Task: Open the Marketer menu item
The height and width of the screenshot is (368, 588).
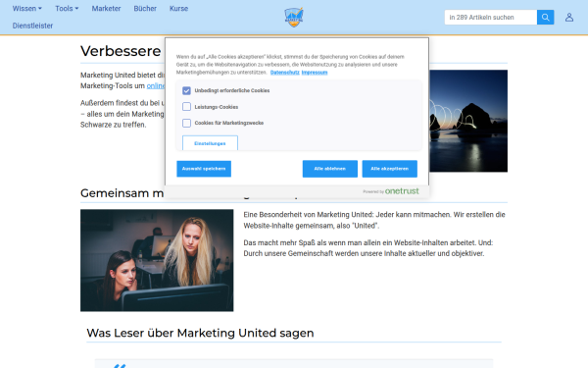Action: [x=106, y=8]
